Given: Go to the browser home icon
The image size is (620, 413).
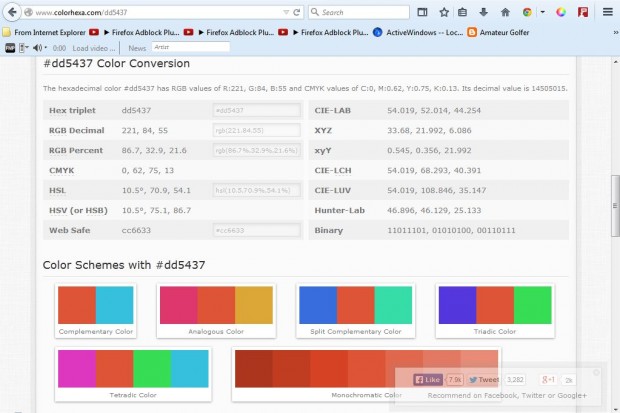Looking at the screenshot, I should [x=505, y=12].
